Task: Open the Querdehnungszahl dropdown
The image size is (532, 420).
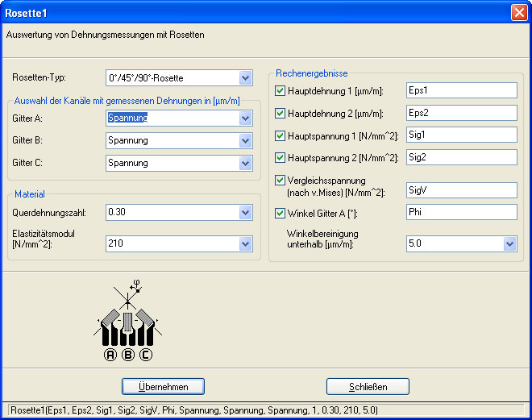Action: point(246,213)
